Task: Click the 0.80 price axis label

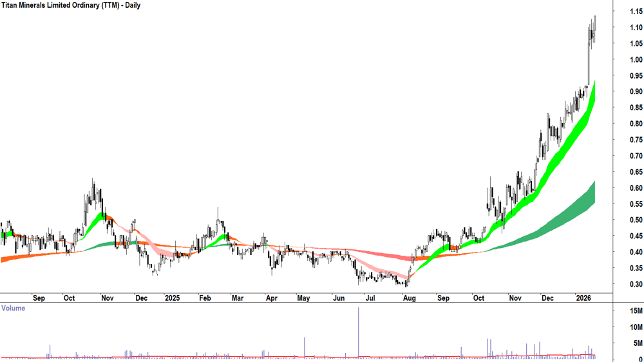Action: point(636,124)
